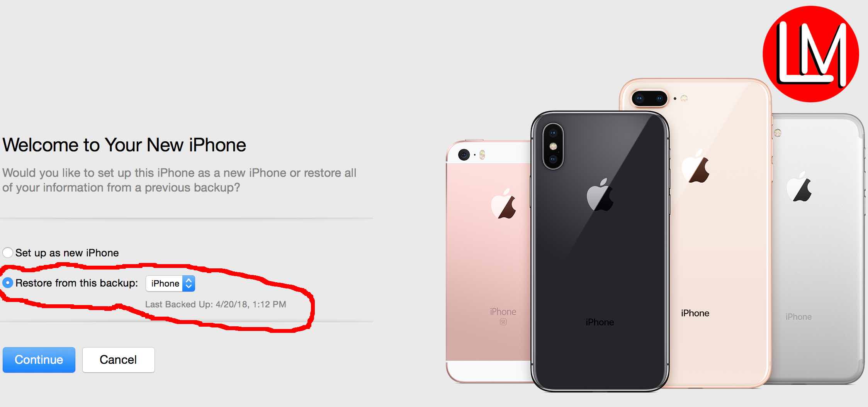
Task: Click the "Welcome to Your New iPhone" heading
Action: (x=124, y=145)
